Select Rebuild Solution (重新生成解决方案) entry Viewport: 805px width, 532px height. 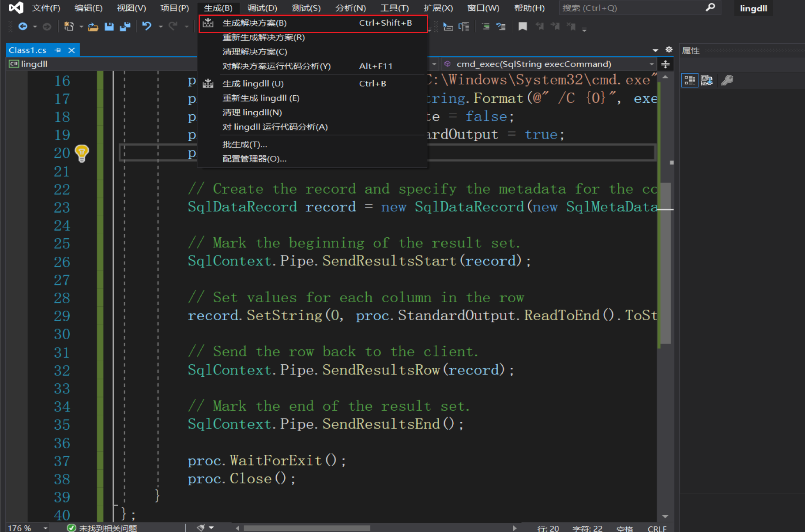coord(312,37)
